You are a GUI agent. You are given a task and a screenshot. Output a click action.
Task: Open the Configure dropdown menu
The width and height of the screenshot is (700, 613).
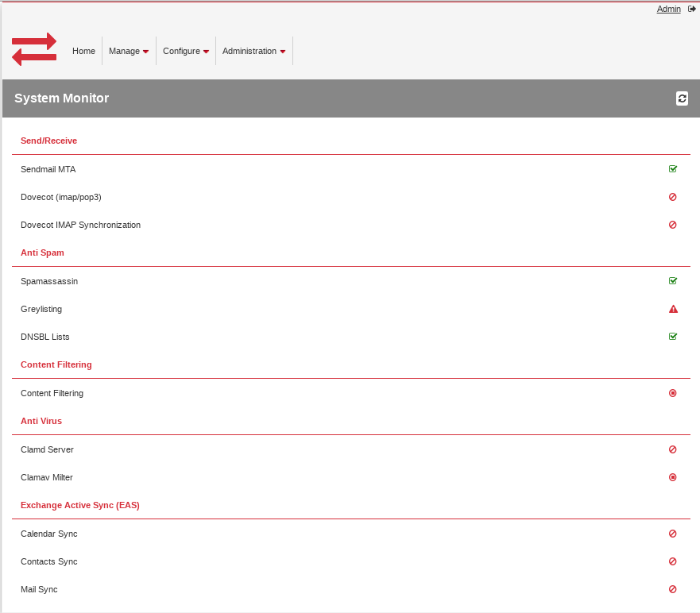pos(186,51)
